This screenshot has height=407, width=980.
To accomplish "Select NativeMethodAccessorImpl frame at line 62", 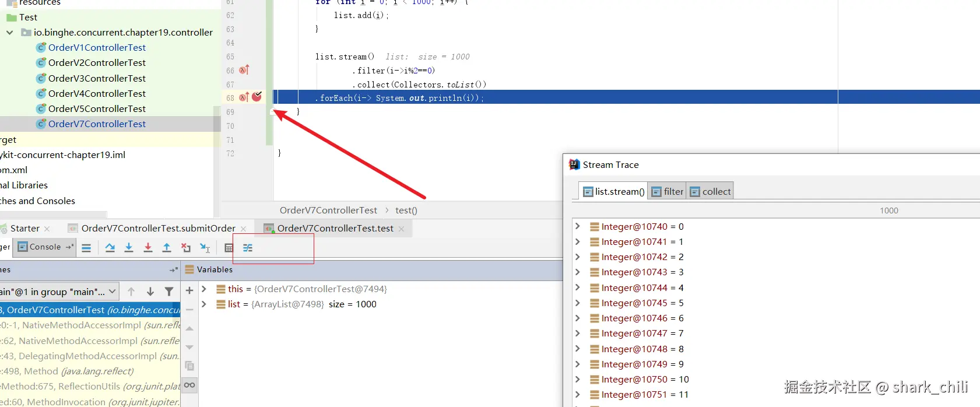I will click(90, 341).
